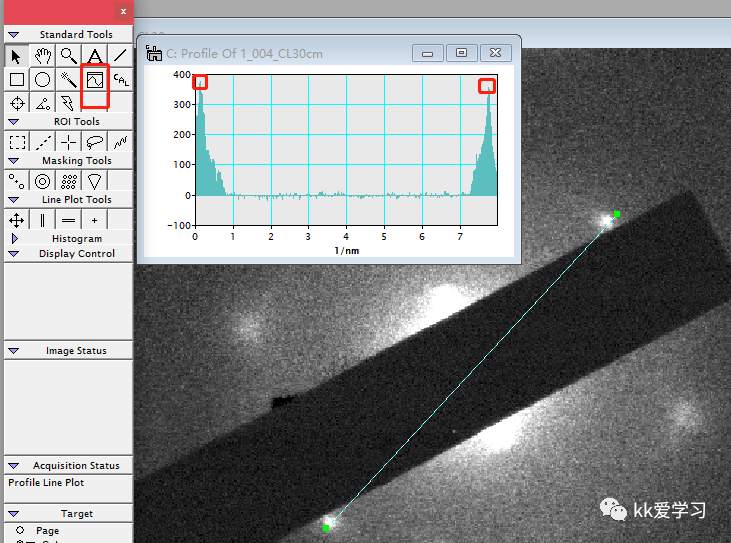
Task: Select the ring mask tool
Action: pyautogui.click(x=42, y=181)
